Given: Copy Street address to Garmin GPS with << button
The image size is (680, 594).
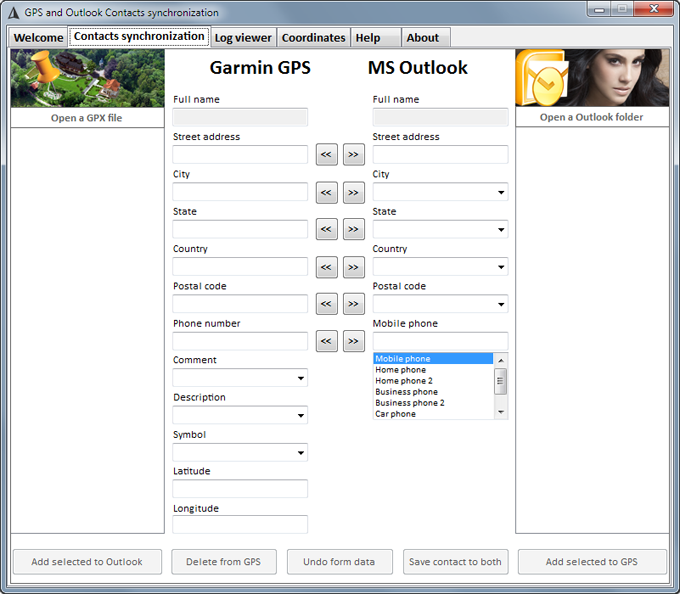Looking at the screenshot, I should (327, 155).
